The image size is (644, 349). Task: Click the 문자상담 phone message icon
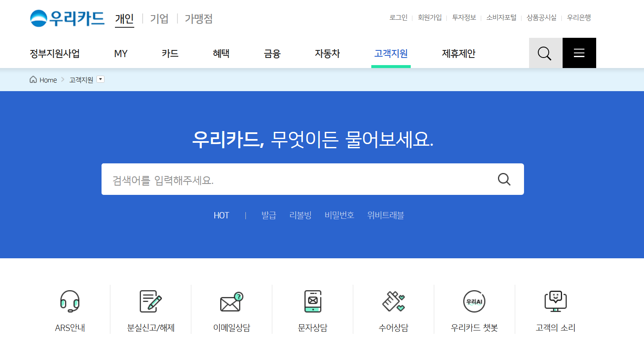pyautogui.click(x=313, y=301)
